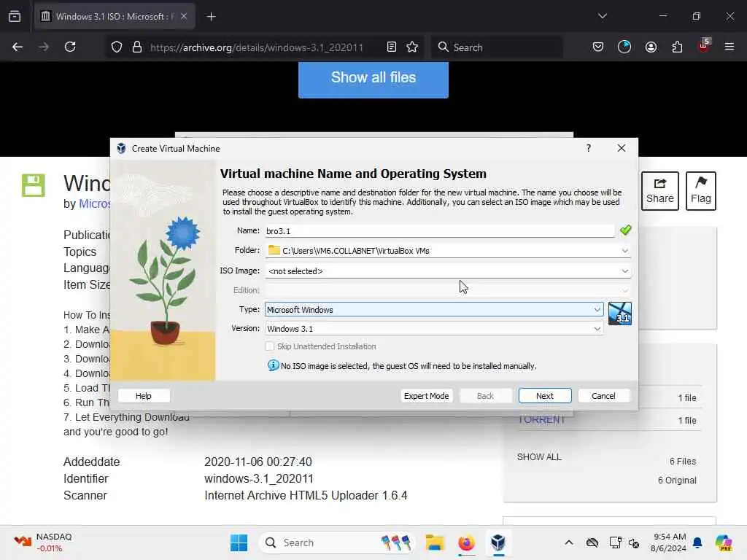Click the floppy disk software icon
This screenshot has width=747, height=560.
point(34,185)
